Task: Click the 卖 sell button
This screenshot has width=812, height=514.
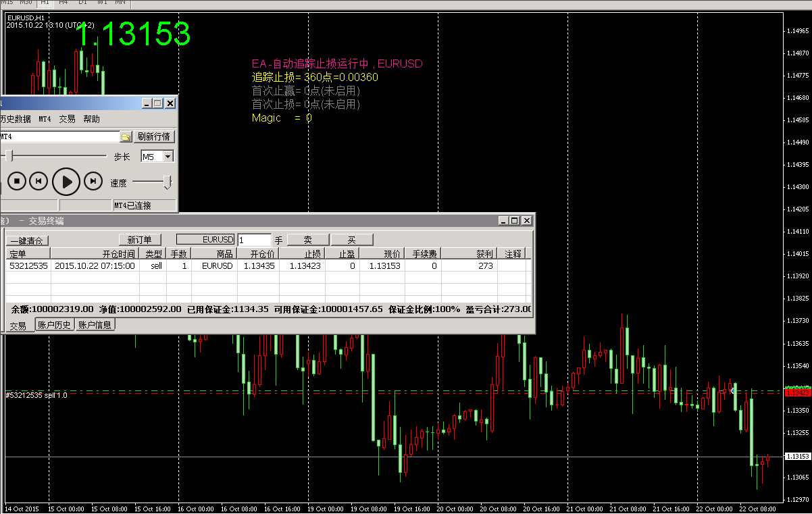Action: pos(308,240)
